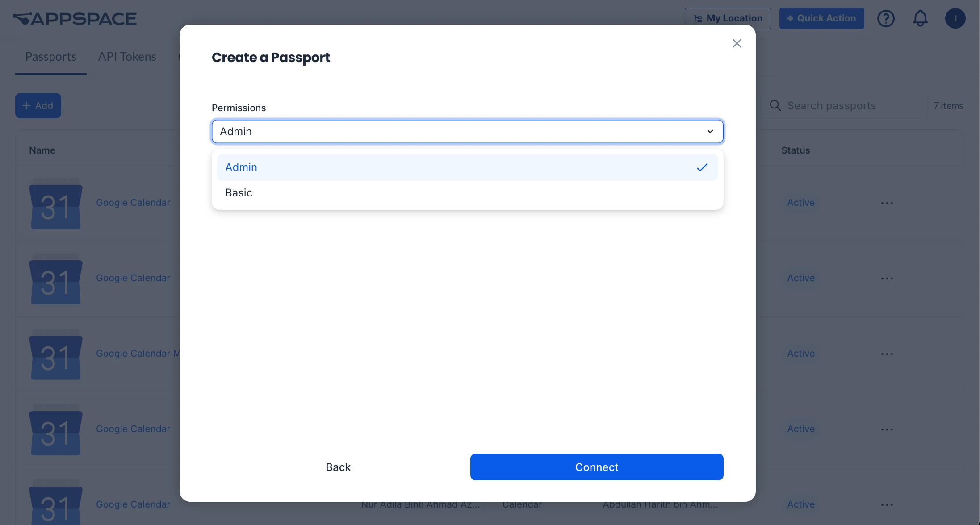Image resolution: width=980 pixels, height=525 pixels.
Task: Click the first Google Calendar icon
Action: pos(56,203)
